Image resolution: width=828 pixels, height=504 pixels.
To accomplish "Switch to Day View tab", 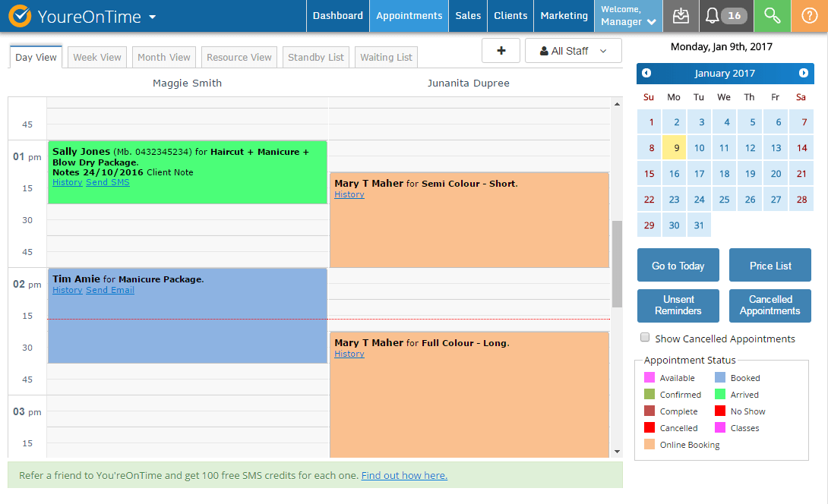I will point(36,57).
